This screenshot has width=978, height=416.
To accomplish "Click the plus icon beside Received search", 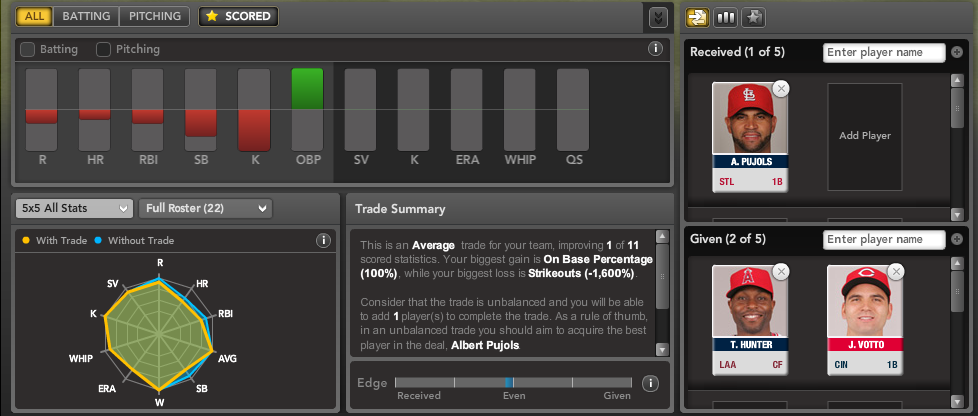I will tap(957, 52).
